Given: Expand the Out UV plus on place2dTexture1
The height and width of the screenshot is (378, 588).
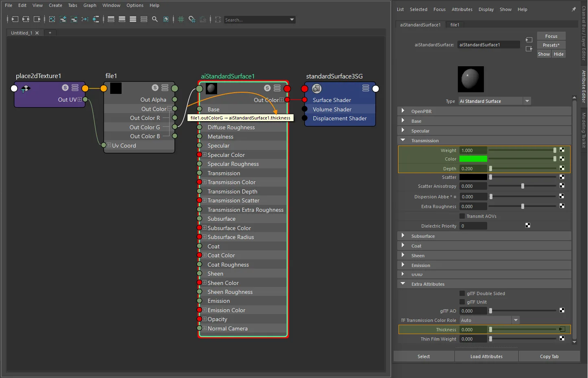Looking at the screenshot, I should coord(80,100).
